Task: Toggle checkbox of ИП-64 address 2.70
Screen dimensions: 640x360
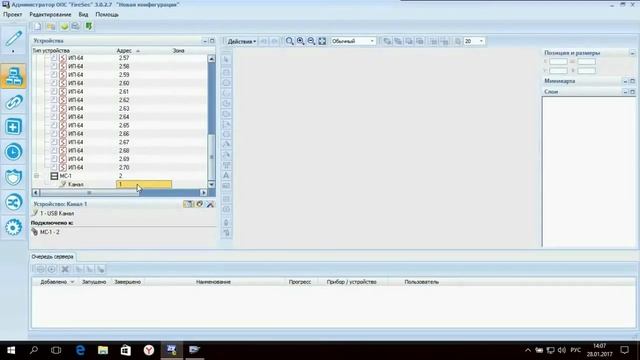Action: coord(54,167)
